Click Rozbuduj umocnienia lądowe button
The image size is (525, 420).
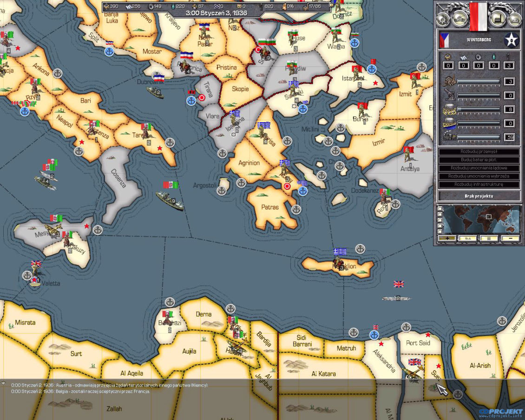[x=479, y=168]
